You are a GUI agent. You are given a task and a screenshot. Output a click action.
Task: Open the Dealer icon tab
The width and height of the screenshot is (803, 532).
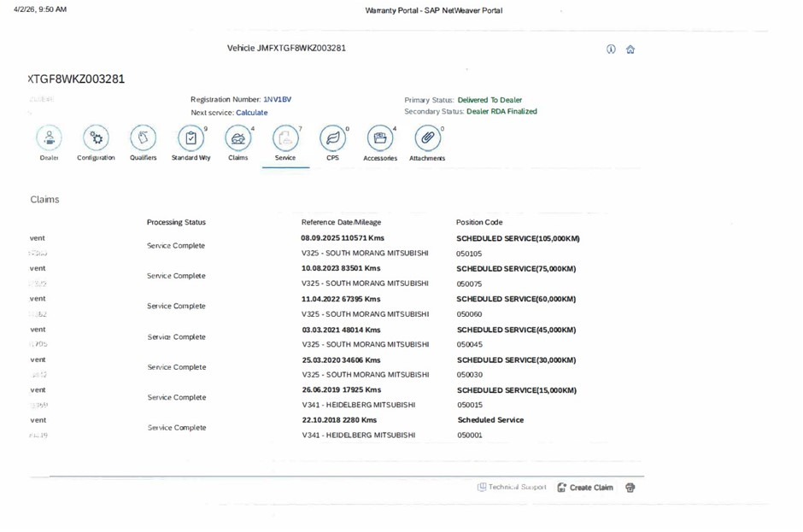pyautogui.click(x=49, y=138)
